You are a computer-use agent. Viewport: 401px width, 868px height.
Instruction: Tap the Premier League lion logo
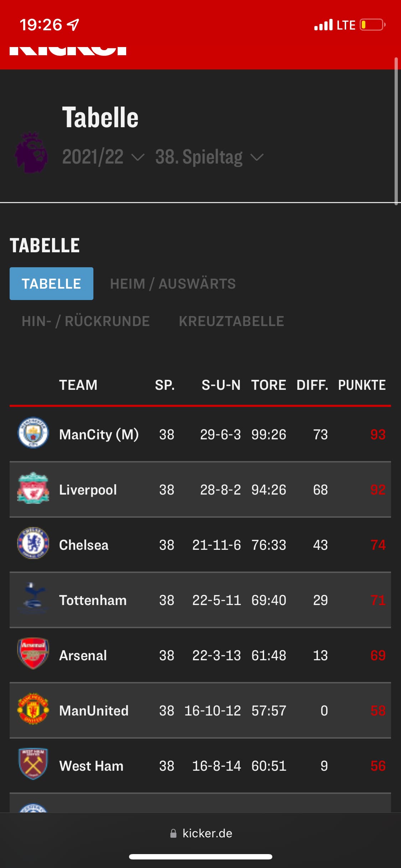click(x=31, y=153)
